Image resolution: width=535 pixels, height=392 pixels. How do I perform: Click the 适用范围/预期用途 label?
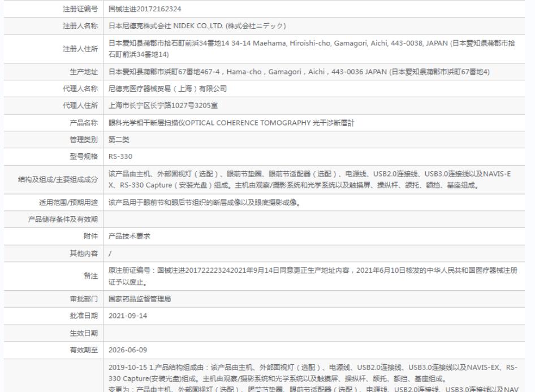pyautogui.click(x=68, y=203)
